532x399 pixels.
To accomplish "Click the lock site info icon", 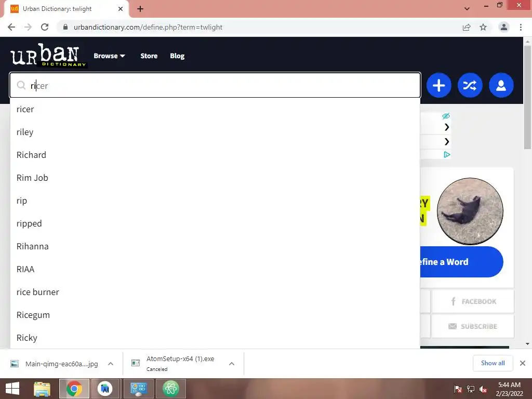I will [65, 27].
